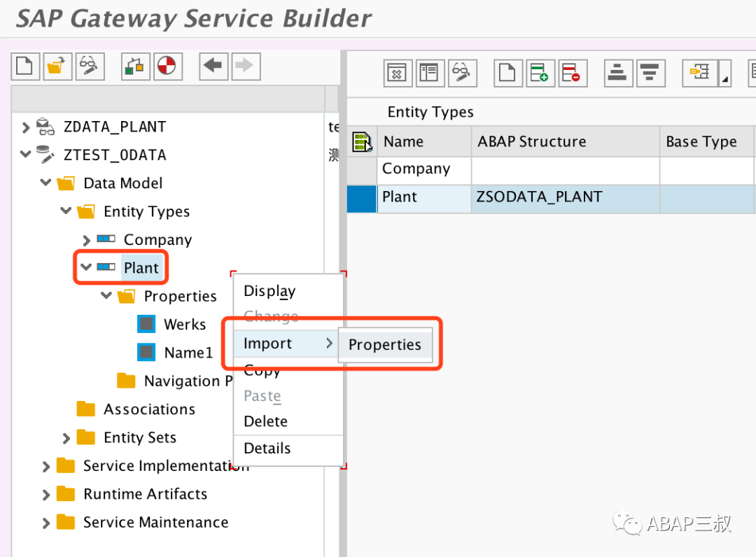Collapse the Entity Types folder in tree

(x=66, y=211)
